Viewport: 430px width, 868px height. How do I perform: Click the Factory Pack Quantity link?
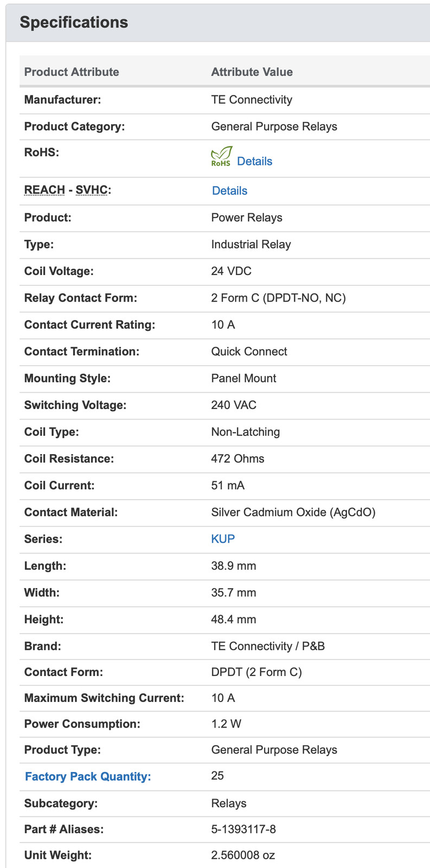tap(88, 776)
